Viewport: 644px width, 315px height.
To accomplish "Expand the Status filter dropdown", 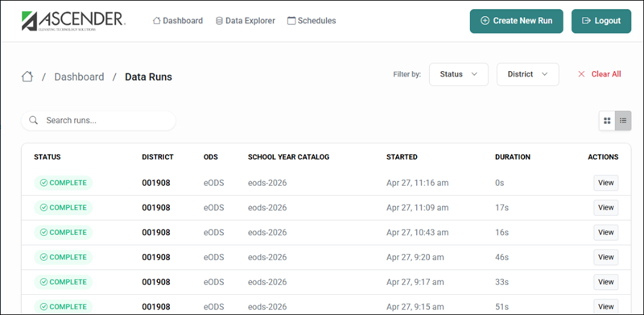I will 459,74.
